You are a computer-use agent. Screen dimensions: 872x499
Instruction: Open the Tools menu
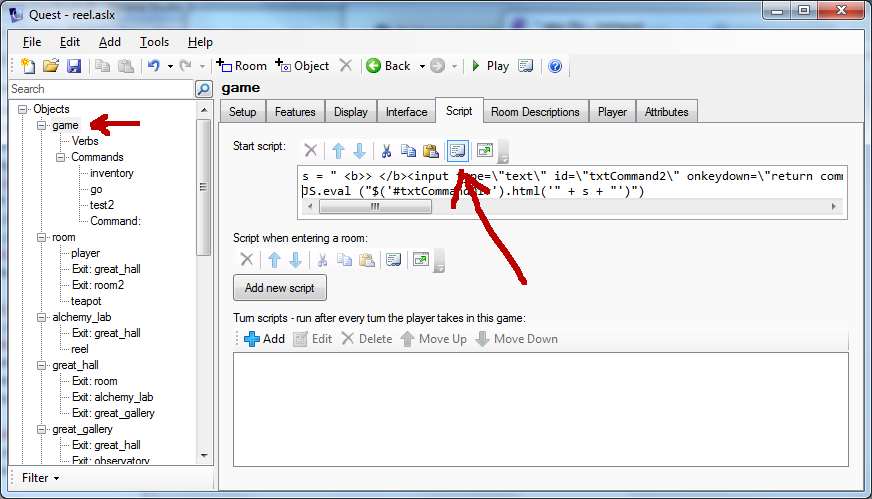[154, 42]
